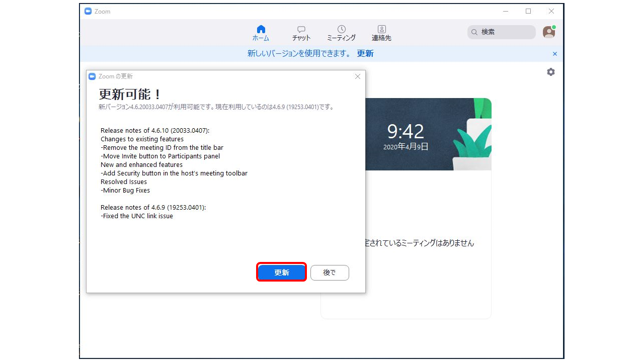The width and height of the screenshot is (644, 362).
Task: Open the ホーム tab
Action: (261, 33)
